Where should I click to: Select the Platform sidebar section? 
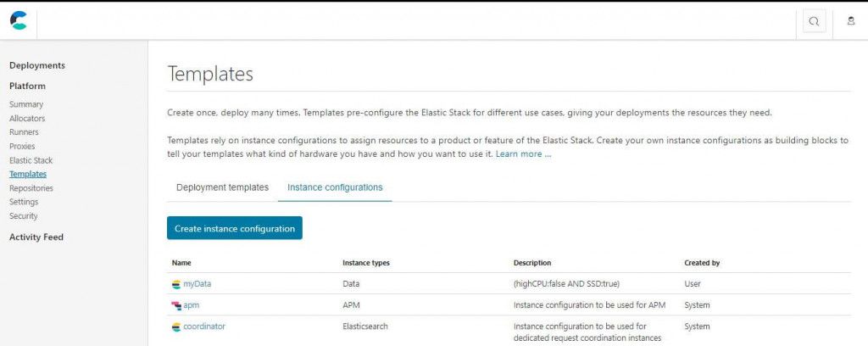coord(27,86)
